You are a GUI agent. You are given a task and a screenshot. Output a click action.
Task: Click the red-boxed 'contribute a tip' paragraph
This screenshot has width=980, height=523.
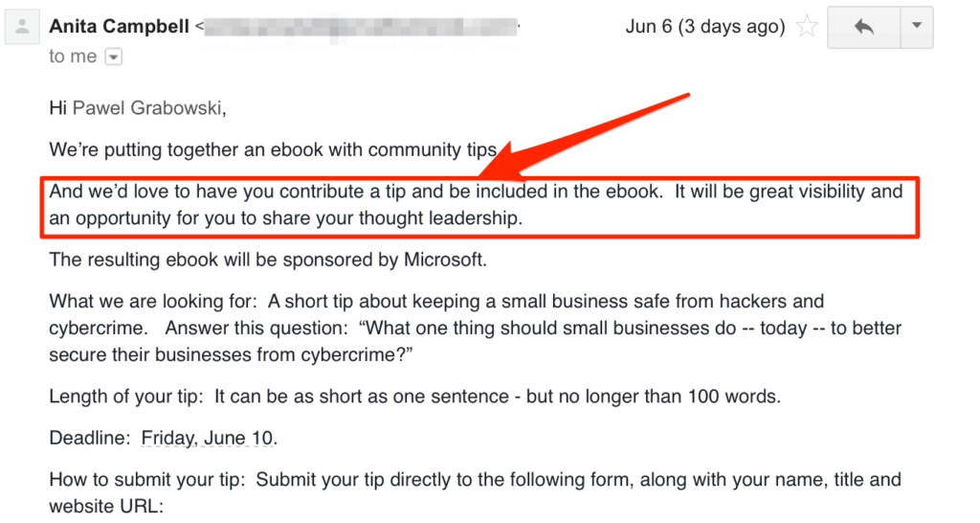point(477,205)
